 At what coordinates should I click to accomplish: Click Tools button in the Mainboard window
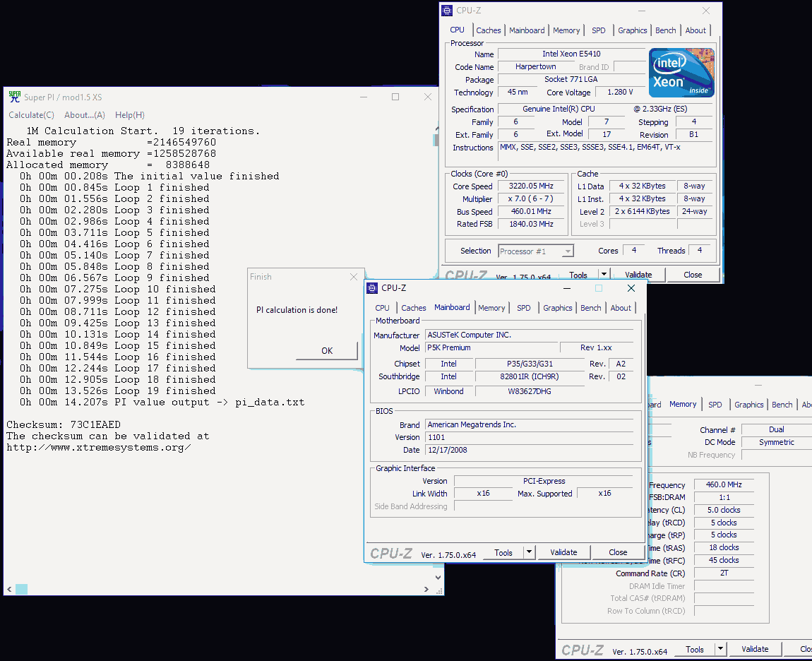[503, 553]
